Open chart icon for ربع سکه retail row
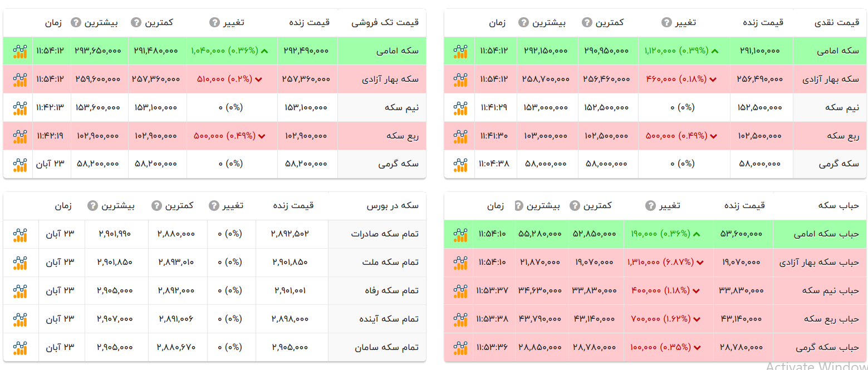Viewport: 868px width, 370px height. point(20,136)
